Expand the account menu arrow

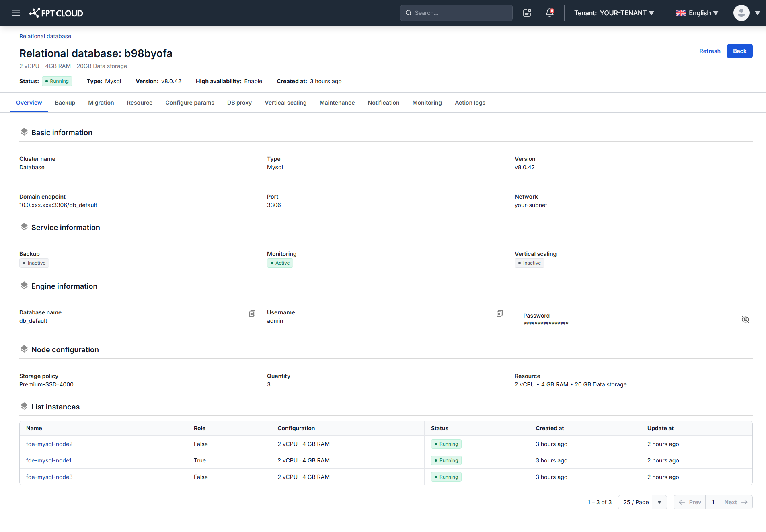pyautogui.click(x=758, y=13)
